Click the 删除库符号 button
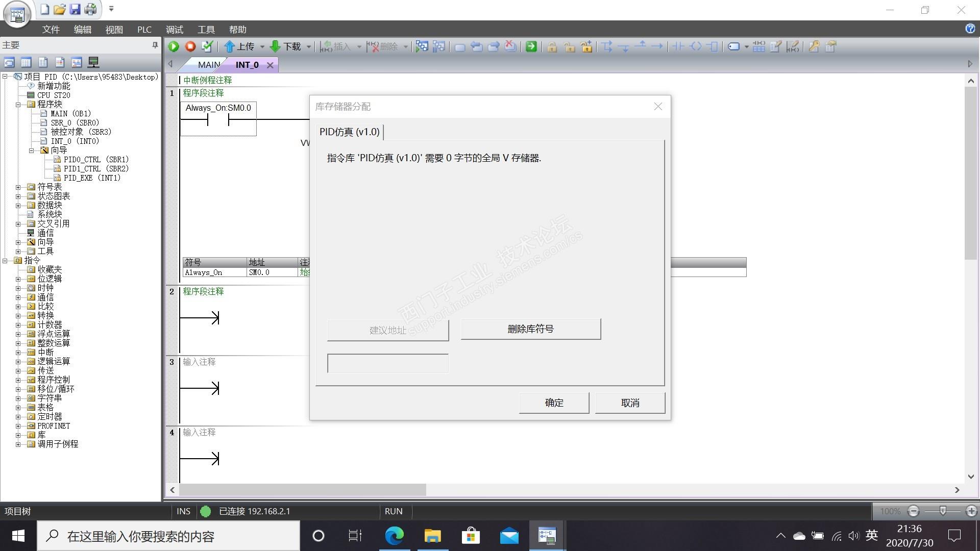This screenshot has height=551, width=980. pyautogui.click(x=530, y=329)
